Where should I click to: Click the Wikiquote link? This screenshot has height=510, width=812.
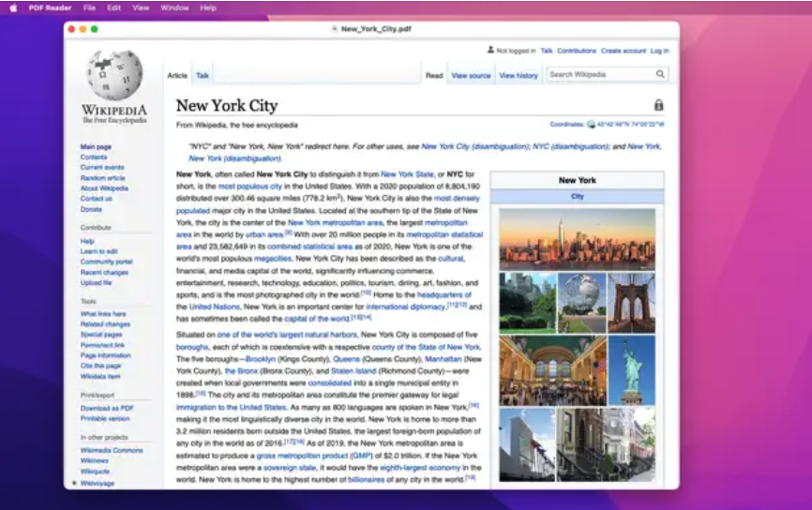coord(95,472)
